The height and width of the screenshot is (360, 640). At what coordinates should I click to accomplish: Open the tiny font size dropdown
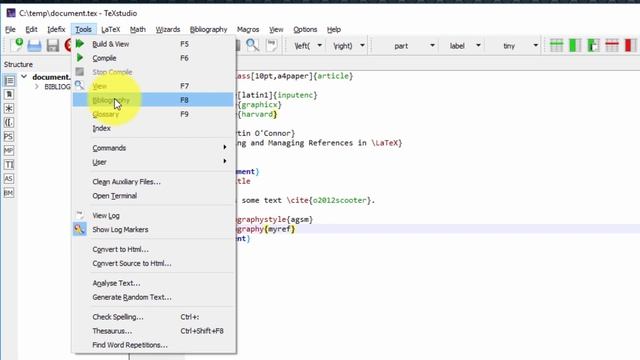tap(536, 46)
